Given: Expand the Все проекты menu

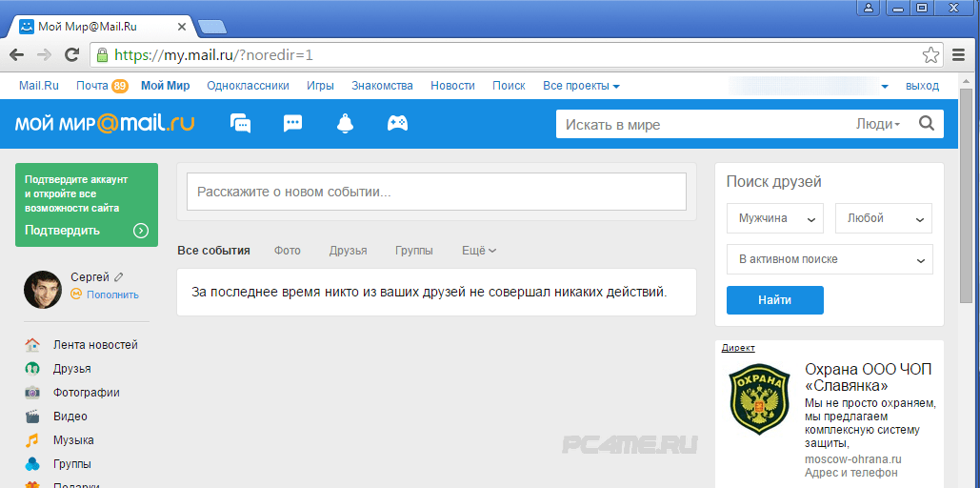Looking at the screenshot, I should coord(581,86).
